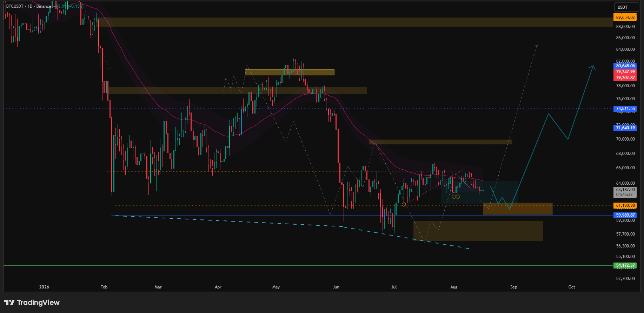This screenshot has height=313, width=644.
Task: Click the 66,000.00 price axis value
Action: point(625,168)
